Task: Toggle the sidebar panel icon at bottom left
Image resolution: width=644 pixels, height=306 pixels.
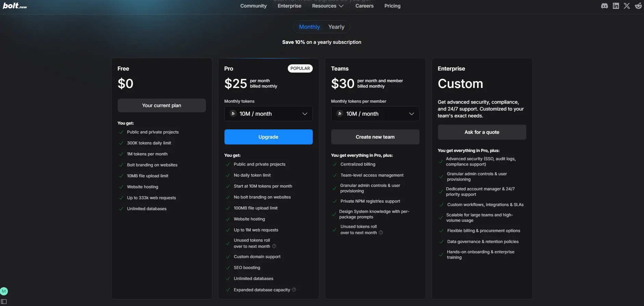Action: pyautogui.click(x=4, y=302)
